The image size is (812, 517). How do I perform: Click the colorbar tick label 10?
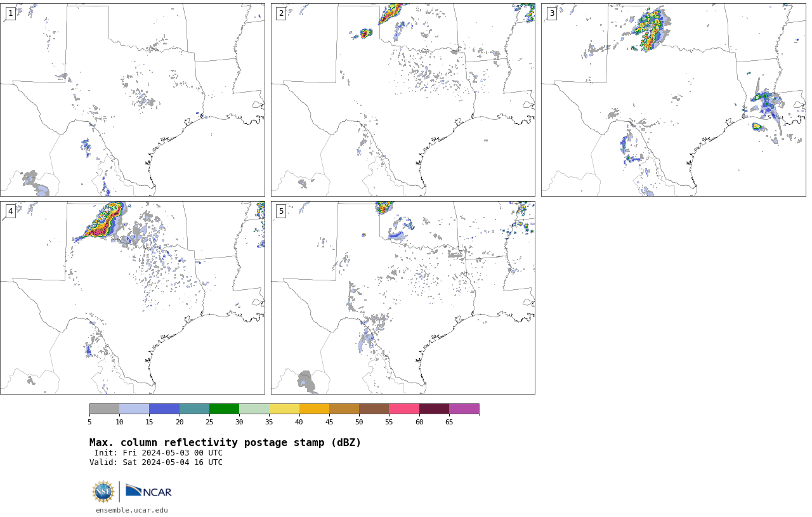119,422
